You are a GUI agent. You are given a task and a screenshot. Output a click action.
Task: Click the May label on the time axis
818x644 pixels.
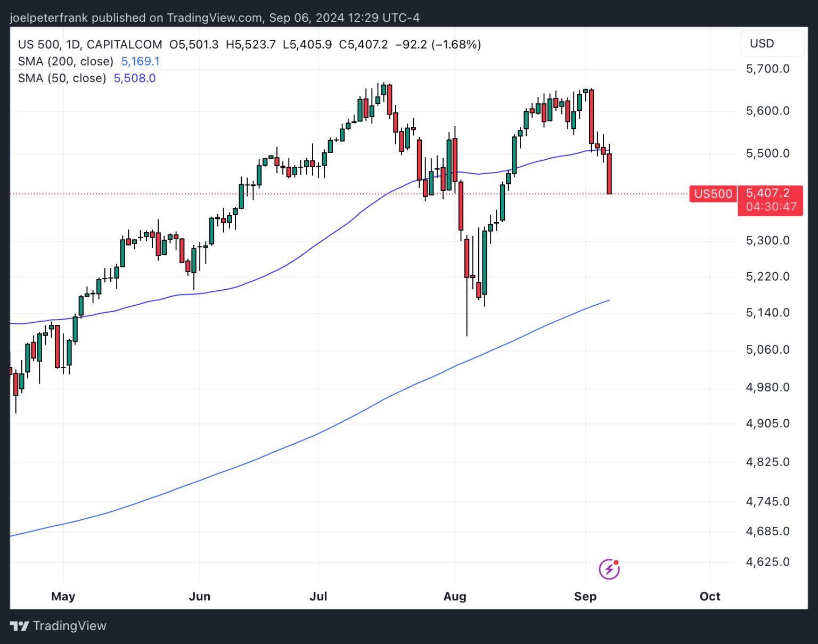[x=63, y=596]
